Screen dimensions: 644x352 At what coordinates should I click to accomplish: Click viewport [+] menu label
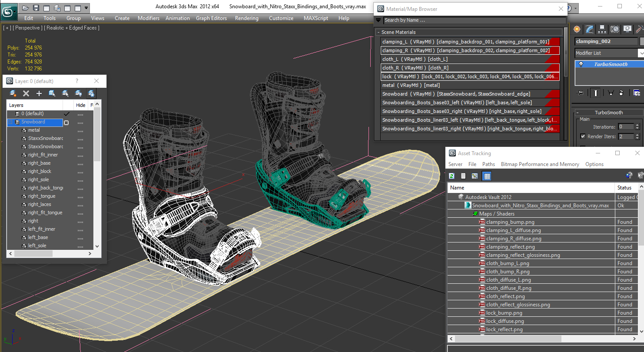(7, 28)
